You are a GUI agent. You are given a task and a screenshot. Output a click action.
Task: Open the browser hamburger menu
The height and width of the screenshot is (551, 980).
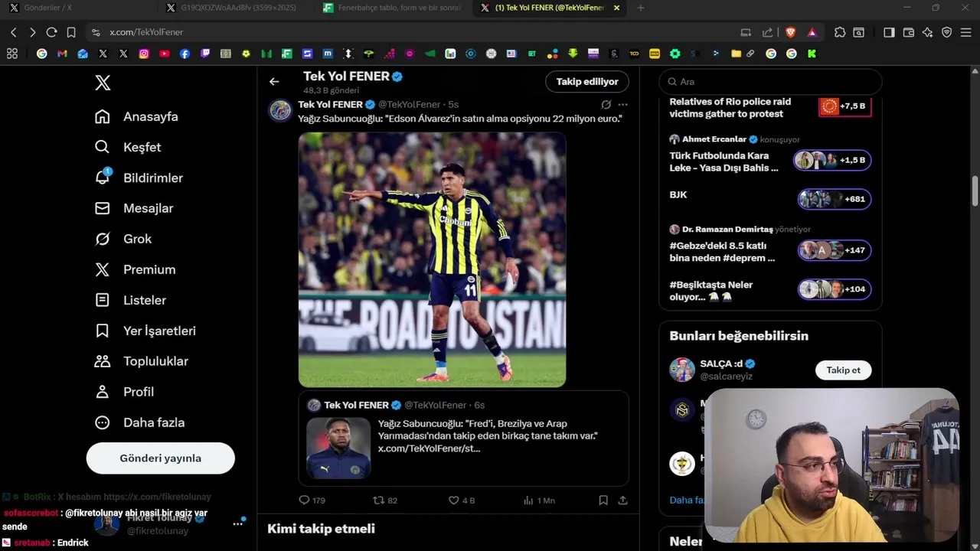pos(965,32)
